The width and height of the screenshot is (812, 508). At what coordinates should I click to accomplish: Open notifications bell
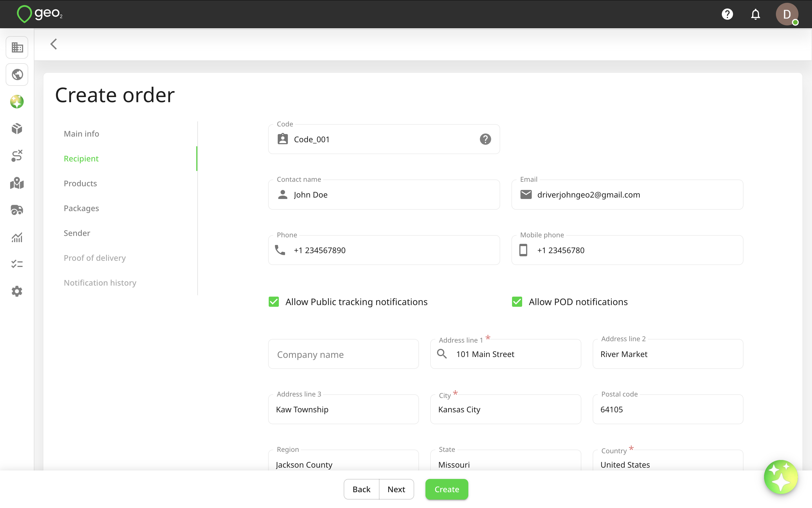pyautogui.click(x=755, y=14)
